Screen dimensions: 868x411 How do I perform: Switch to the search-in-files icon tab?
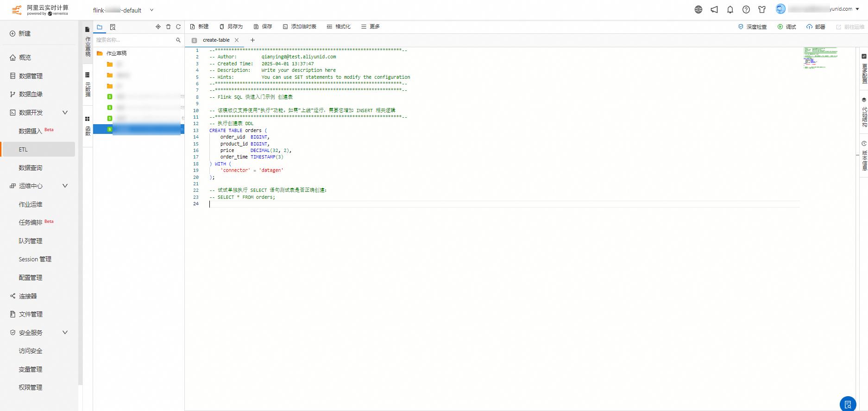pyautogui.click(x=113, y=27)
